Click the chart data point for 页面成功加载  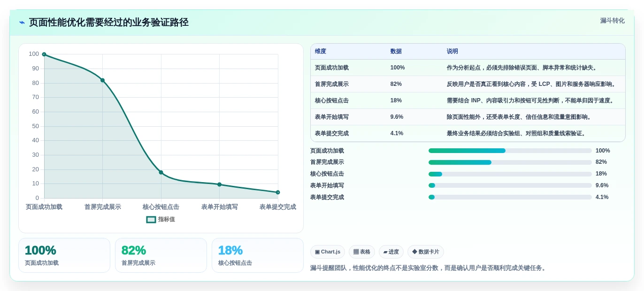click(44, 54)
